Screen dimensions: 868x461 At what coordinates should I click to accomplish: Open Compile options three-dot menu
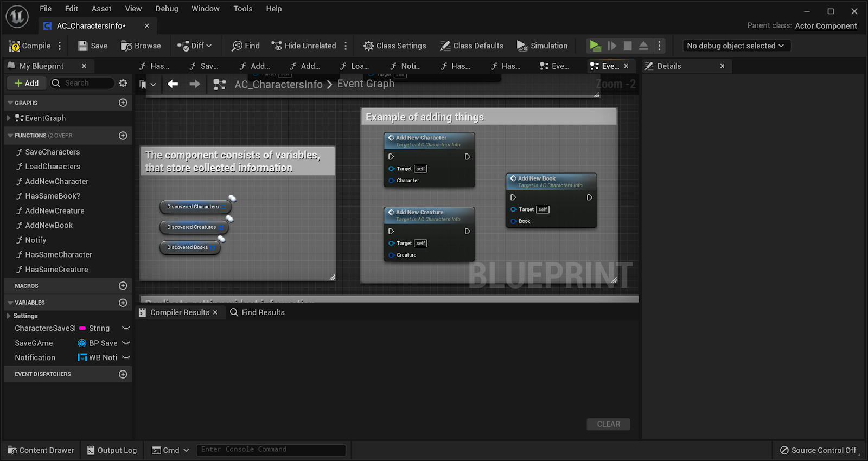[x=60, y=46]
